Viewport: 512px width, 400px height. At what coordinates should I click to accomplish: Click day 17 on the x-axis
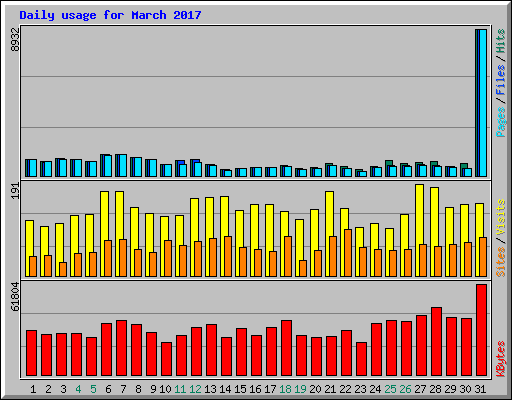pyautogui.click(x=270, y=389)
